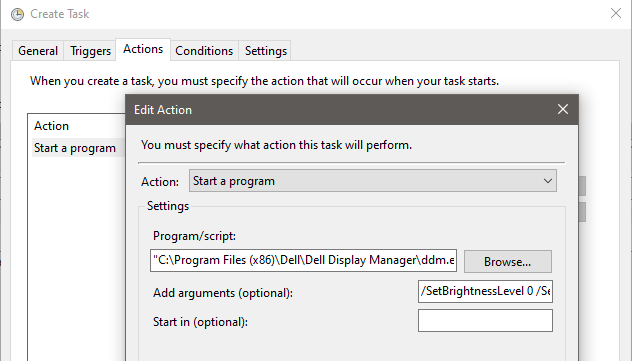Open the Settings tab
The image size is (632, 361).
266,51
